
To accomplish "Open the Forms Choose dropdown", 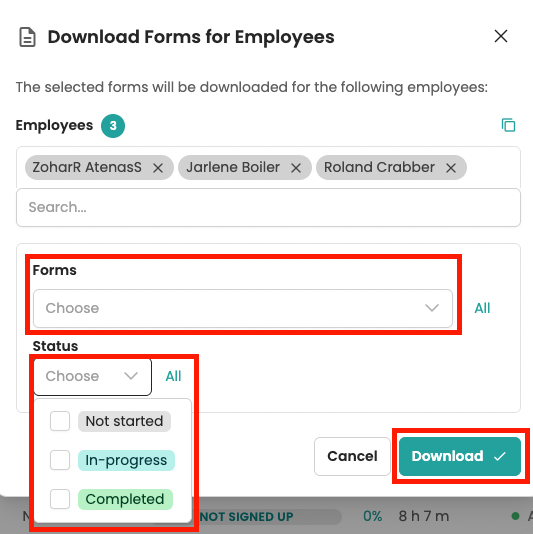I will 243,308.
